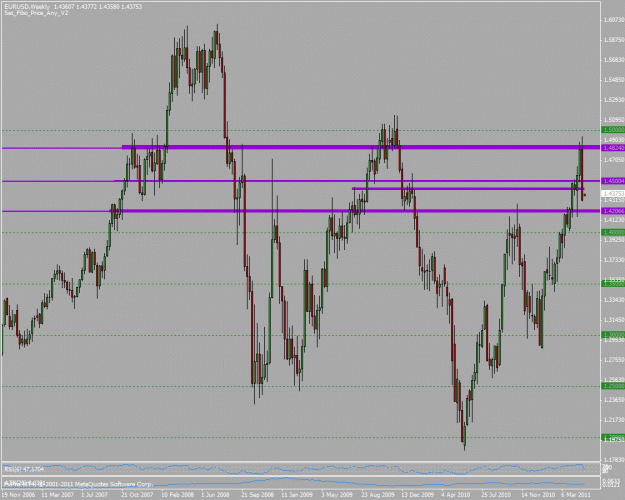The height and width of the screenshot is (500, 625).
Task: Click the 1.37330 price axis value
Action: 614,260
